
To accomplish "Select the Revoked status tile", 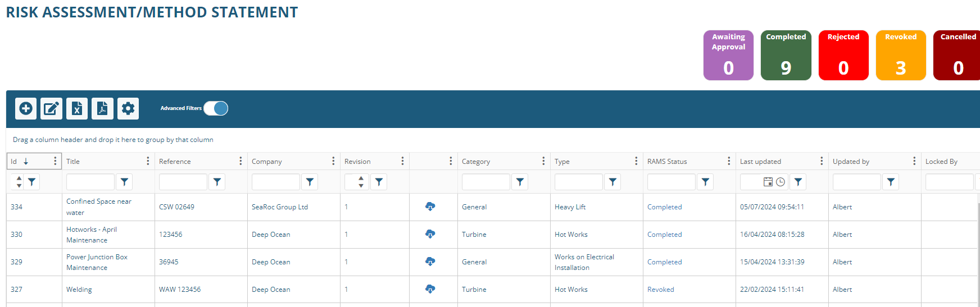I will (901, 55).
